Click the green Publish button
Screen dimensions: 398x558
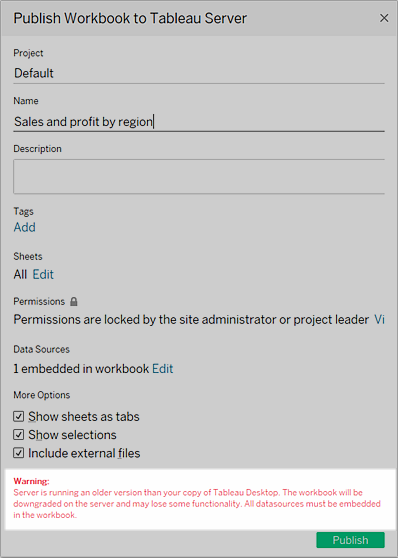[x=350, y=540]
